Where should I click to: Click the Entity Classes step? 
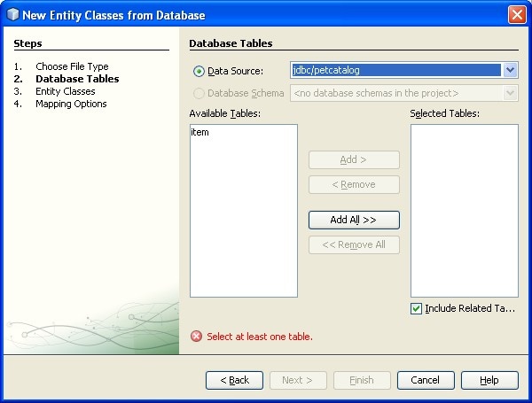click(x=65, y=91)
